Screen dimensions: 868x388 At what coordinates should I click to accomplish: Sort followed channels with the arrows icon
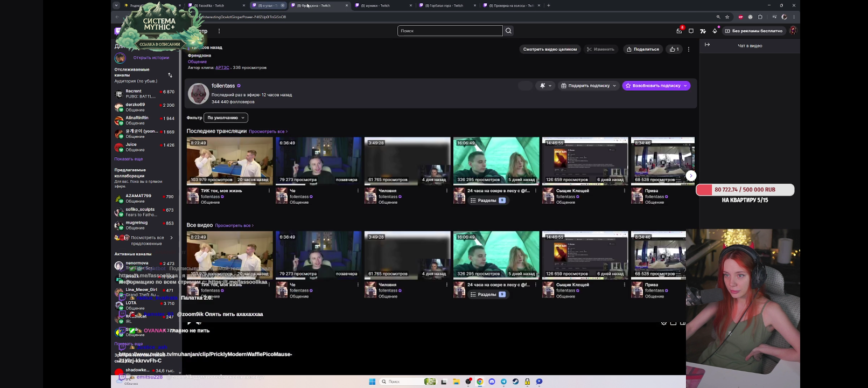click(170, 75)
